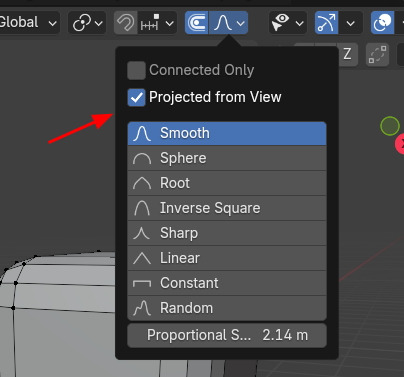Open the selectability and visibility dropdown
The height and width of the screenshot is (377, 404).
click(288, 23)
